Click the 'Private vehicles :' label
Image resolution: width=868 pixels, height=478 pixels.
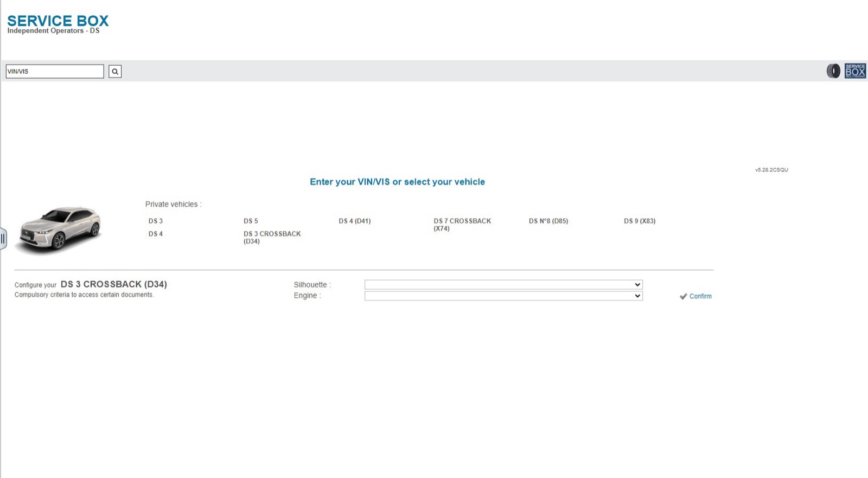point(173,205)
